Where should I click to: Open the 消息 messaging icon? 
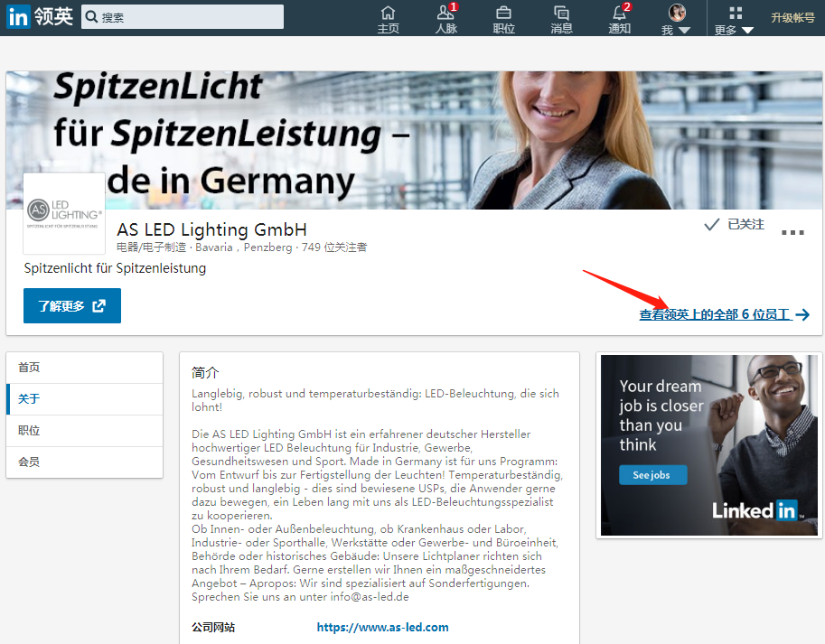tap(561, 20)
